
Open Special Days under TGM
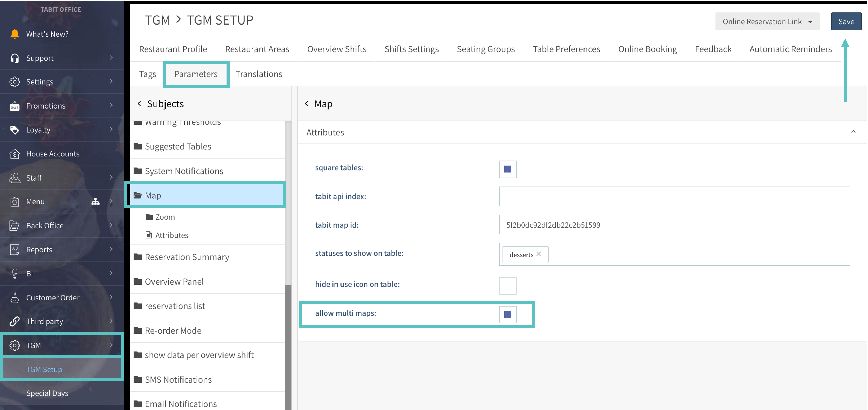pos(47,393)
